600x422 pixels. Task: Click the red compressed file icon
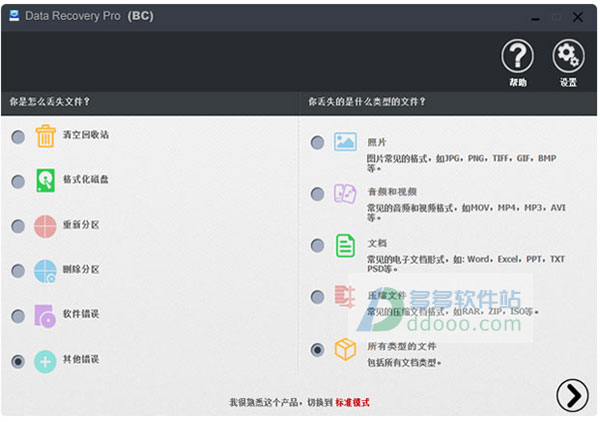(345, 297)
